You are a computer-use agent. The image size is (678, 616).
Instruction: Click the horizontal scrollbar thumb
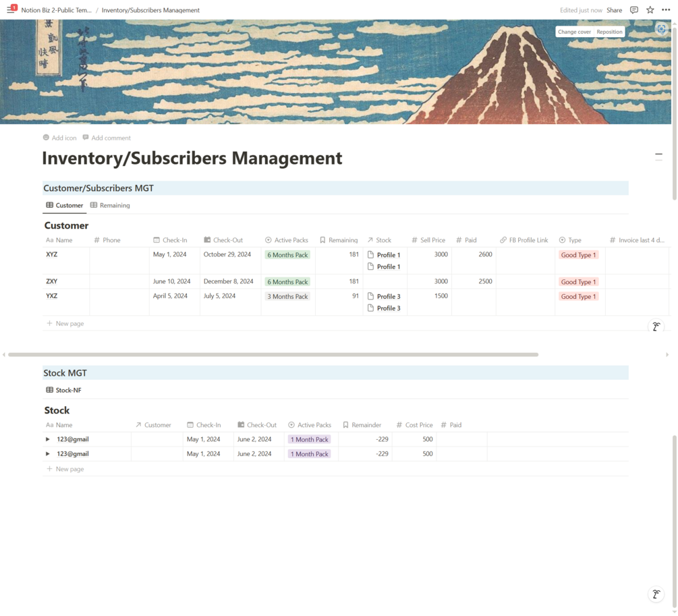(273, 354)
